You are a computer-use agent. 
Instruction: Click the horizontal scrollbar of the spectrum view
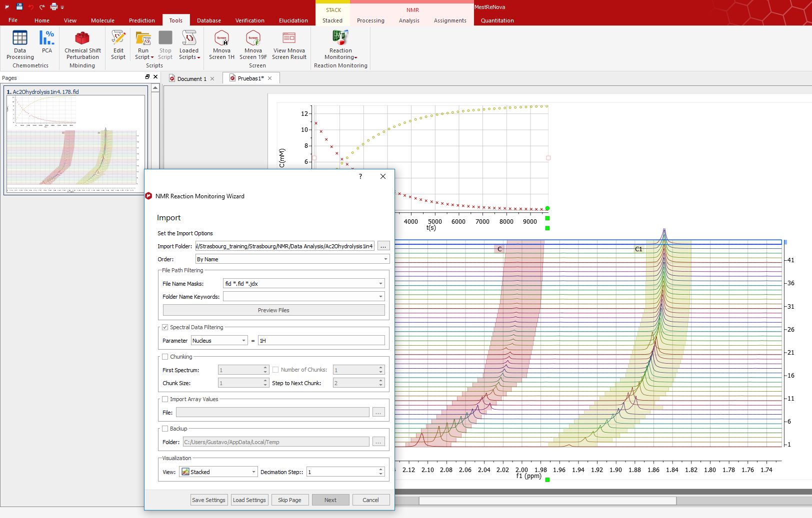(x=547, y=501)
